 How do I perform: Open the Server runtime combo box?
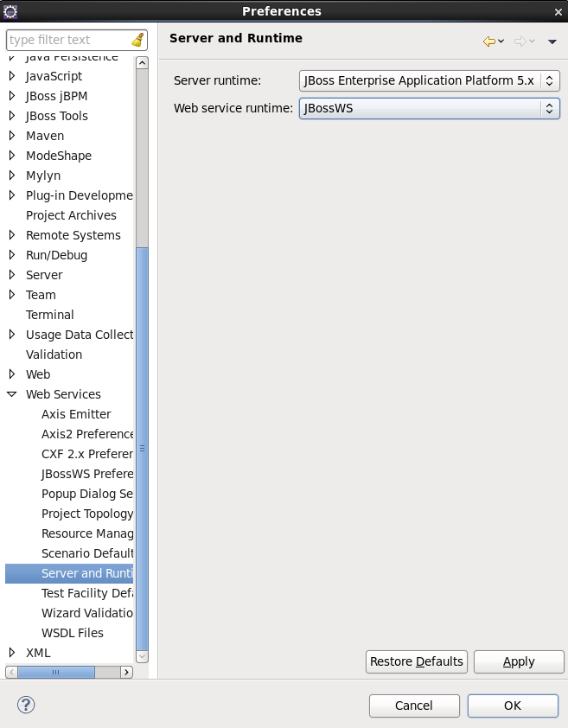pos(429,80)
